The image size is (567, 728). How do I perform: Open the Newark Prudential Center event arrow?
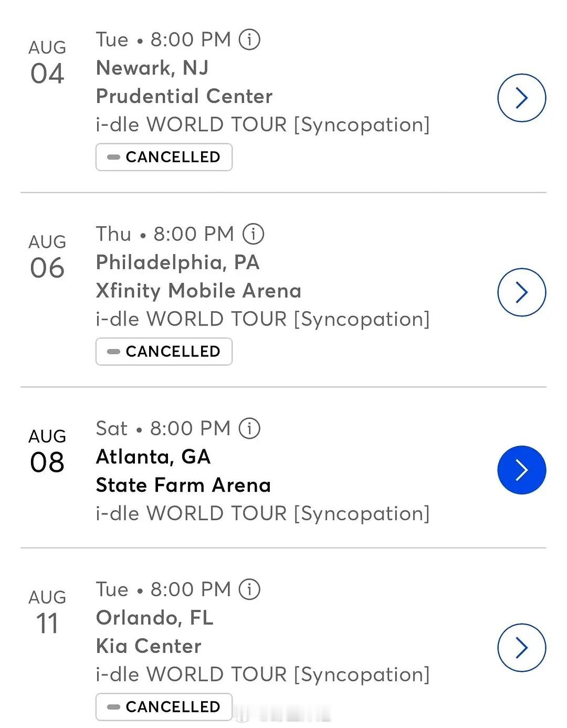[521, 98]
